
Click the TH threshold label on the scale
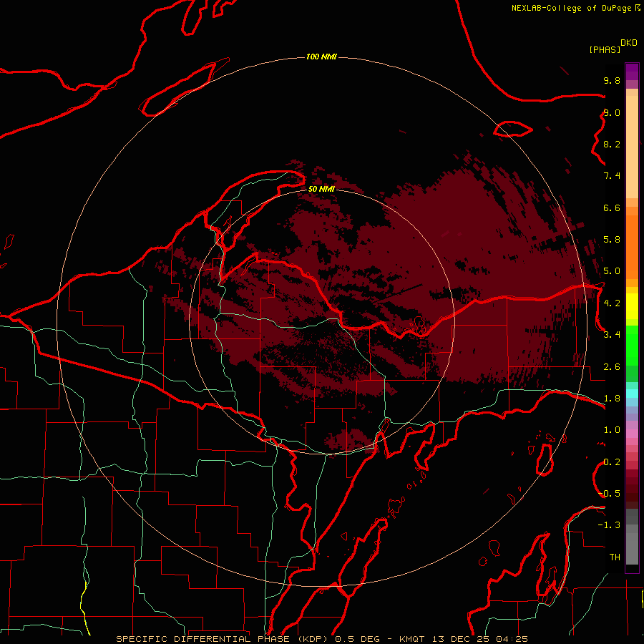[615, 557]
